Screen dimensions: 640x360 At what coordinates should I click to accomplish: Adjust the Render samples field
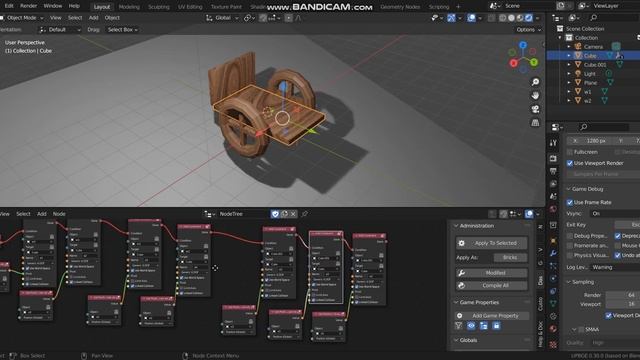point(622,295)
